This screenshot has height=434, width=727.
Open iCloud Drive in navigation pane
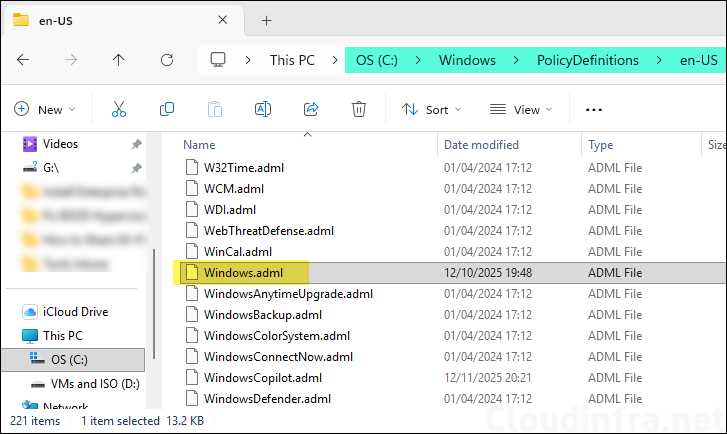pyautogui.click(x=75, y=312)
